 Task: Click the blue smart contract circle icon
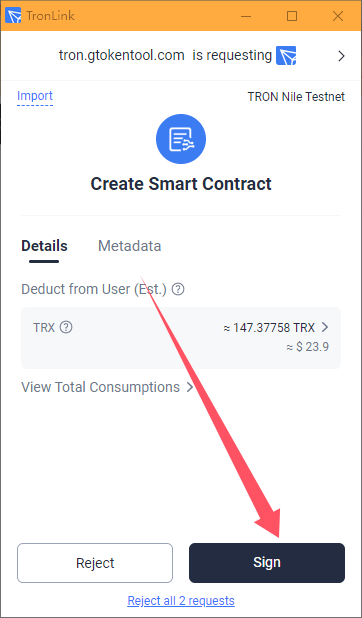point(181,139)
